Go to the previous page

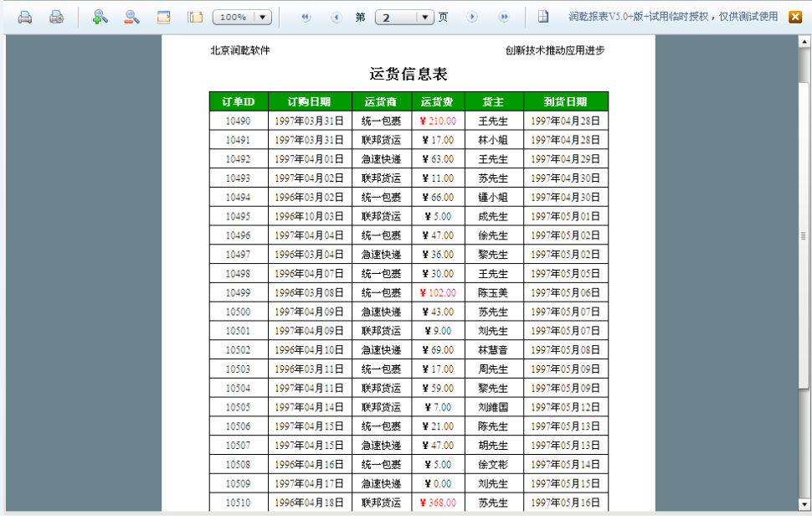pos(336,17)
